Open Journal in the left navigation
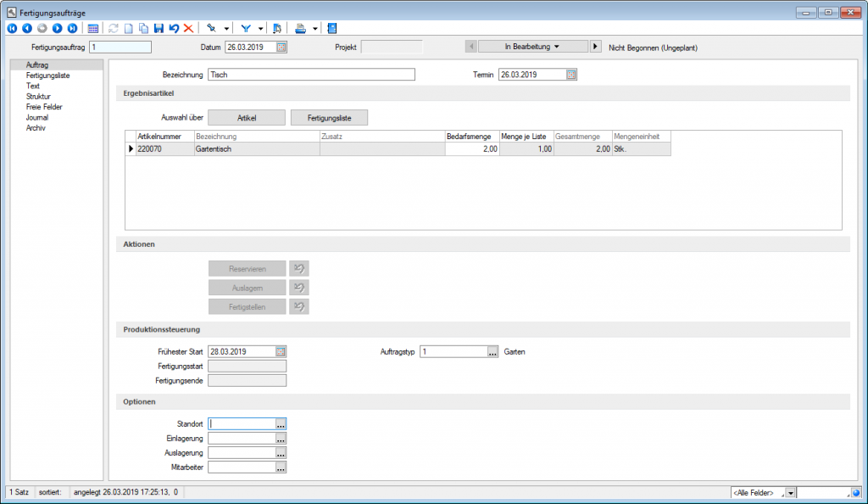This screenshot has width=868, height=504. (x=37, y=118)
